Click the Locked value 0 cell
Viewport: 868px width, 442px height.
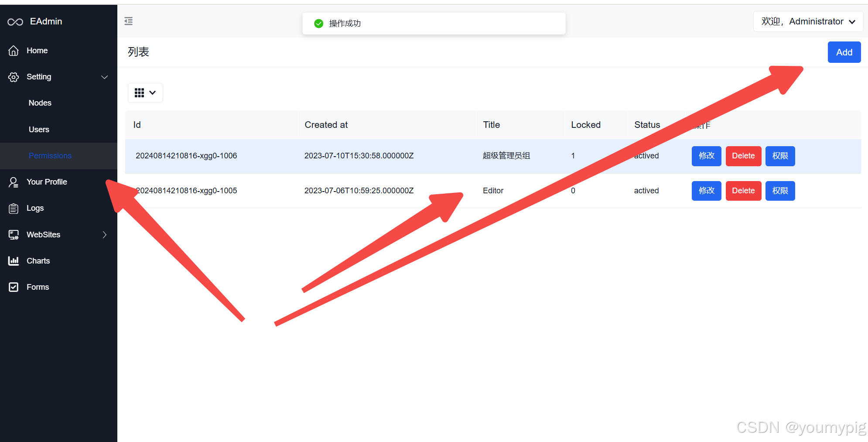click(573, 191)
